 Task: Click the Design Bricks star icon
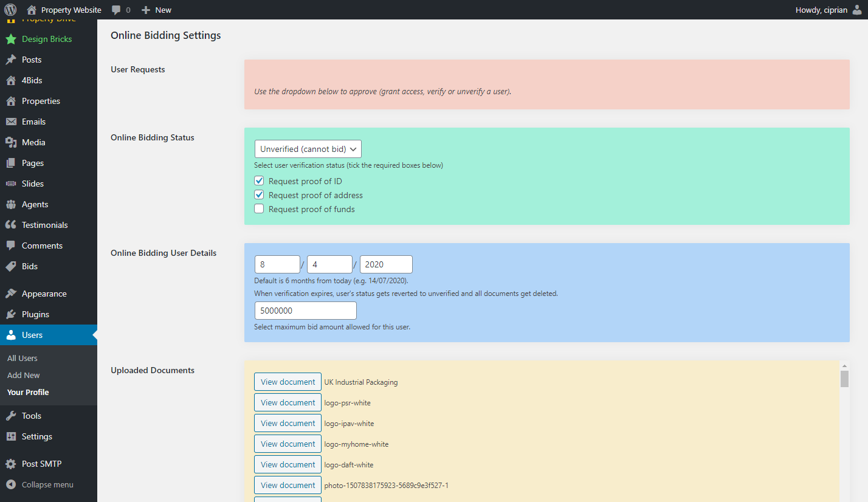[x=11, y=39]
